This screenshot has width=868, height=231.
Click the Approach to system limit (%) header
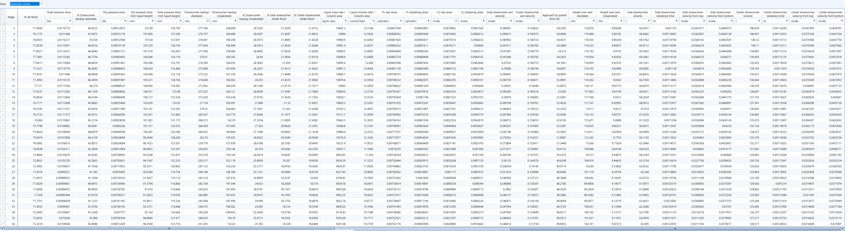pos(555,17)
